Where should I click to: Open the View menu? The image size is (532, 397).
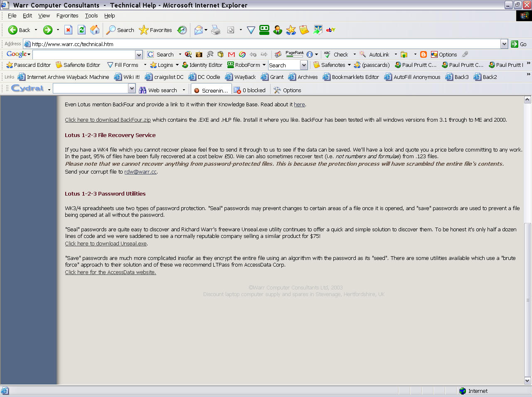click(x=44, y=16)
